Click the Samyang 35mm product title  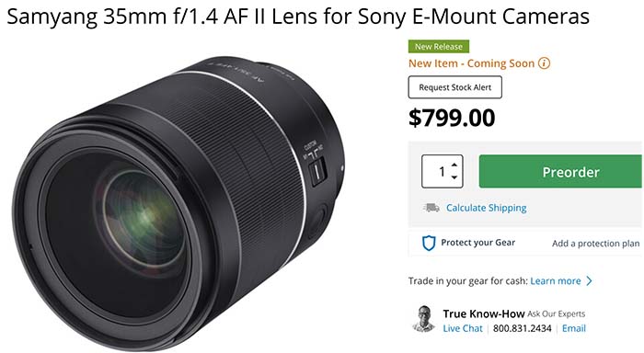(298, 17)
